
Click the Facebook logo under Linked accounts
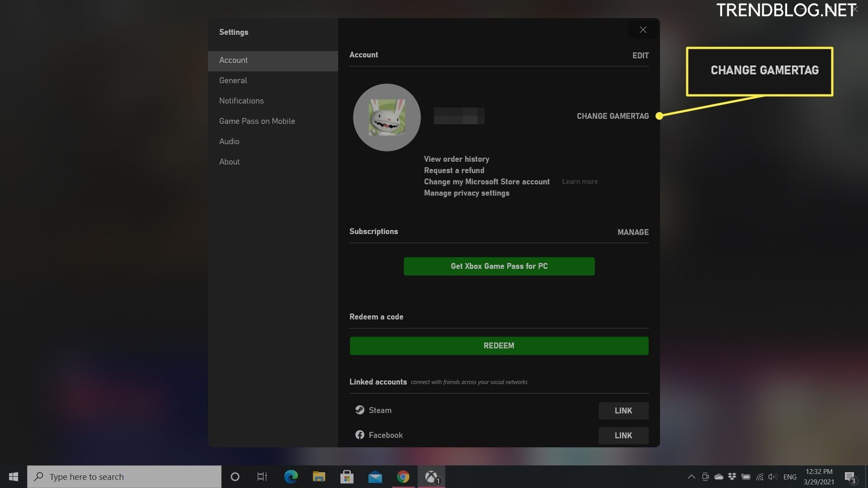pos(359,435)
